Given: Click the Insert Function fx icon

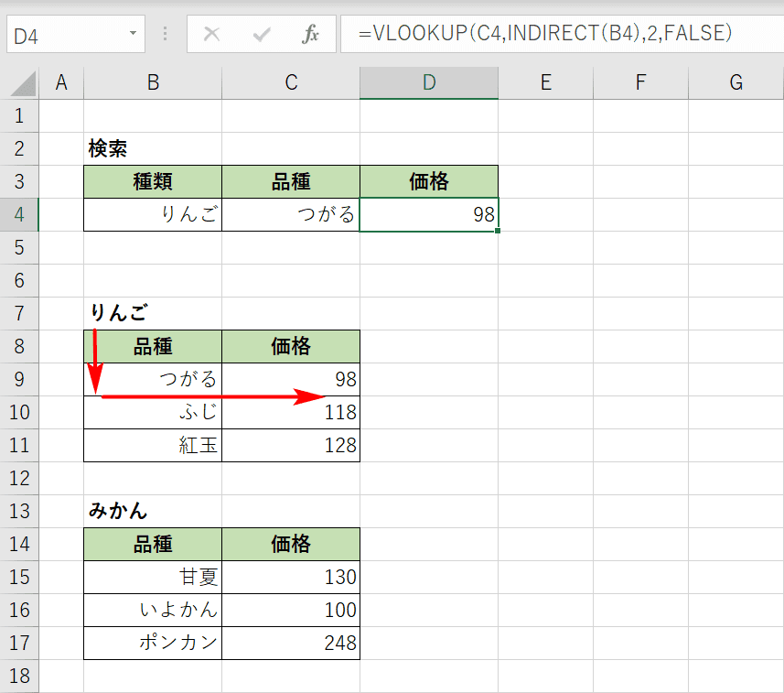Looking at the screenshot, I should [x=310, y=34].
